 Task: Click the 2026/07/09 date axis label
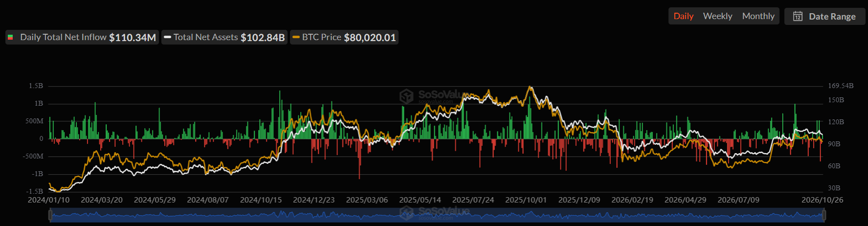(x=738, y=200)
